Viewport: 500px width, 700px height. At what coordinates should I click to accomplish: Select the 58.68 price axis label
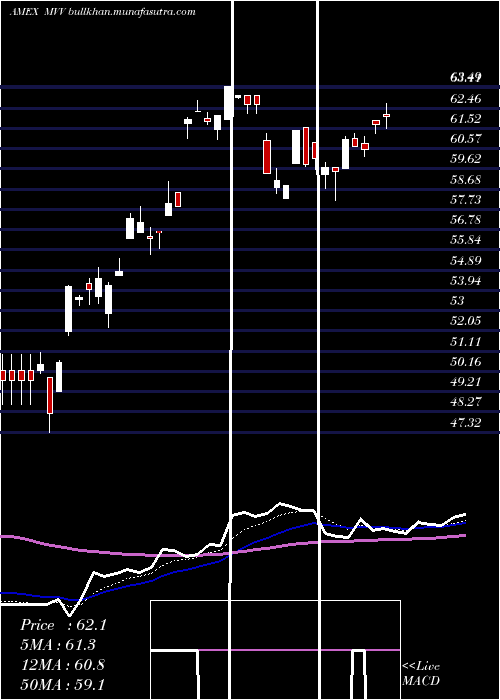[466, 179]
